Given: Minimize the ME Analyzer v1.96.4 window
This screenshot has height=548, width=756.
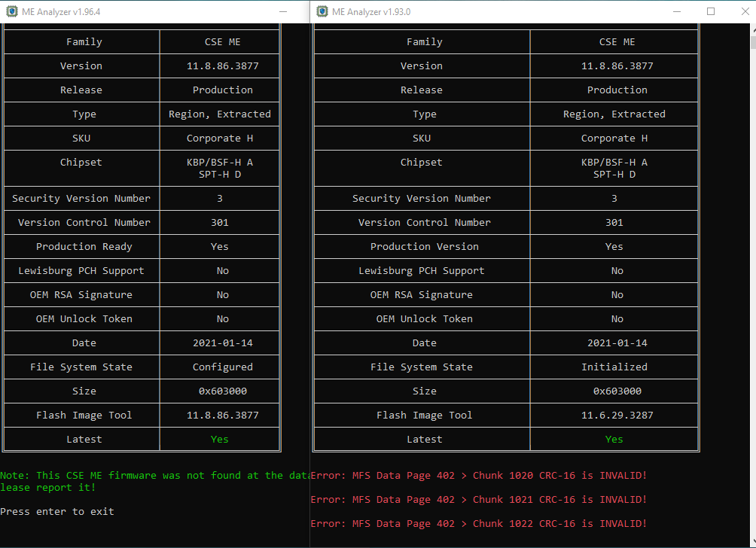Looking at the screenshot, I should [282, 11].
